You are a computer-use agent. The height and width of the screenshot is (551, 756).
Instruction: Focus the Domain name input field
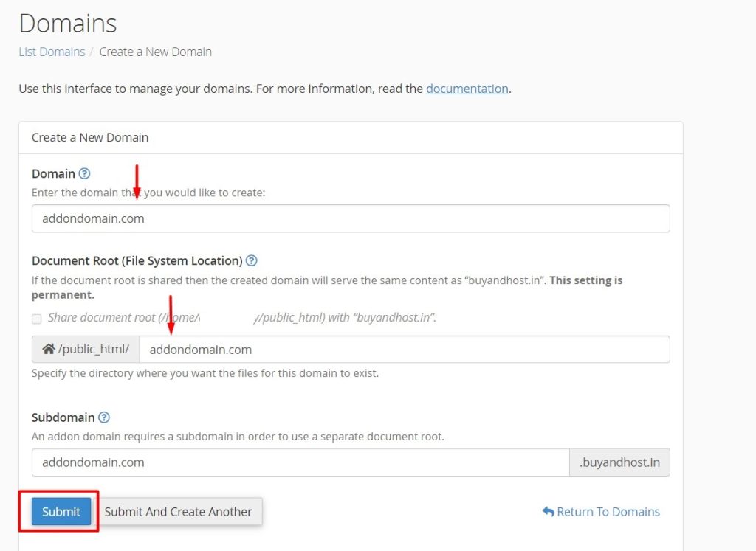click(351, 219)
